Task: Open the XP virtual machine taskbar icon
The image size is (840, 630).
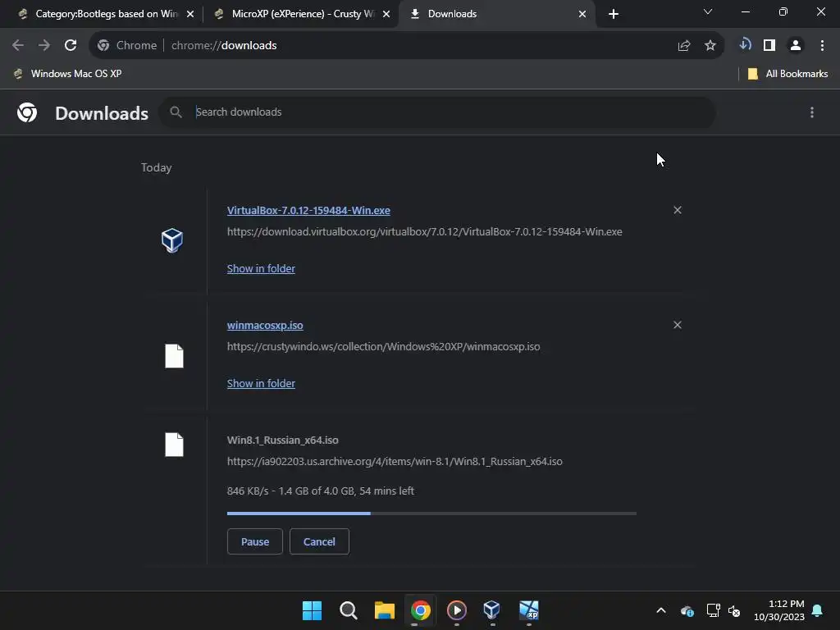Action: tap(529, 610)
